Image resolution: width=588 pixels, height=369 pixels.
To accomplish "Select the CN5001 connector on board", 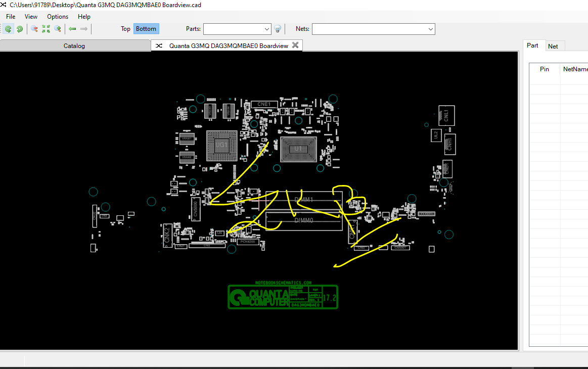I will click(x=400, y=248).
